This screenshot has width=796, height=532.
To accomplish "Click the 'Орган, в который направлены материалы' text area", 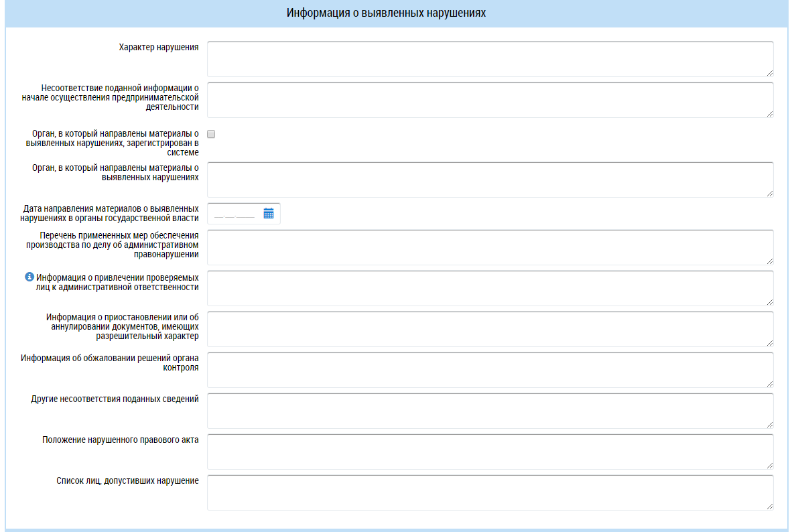I will pyautogui.click(x=490, y=180).
